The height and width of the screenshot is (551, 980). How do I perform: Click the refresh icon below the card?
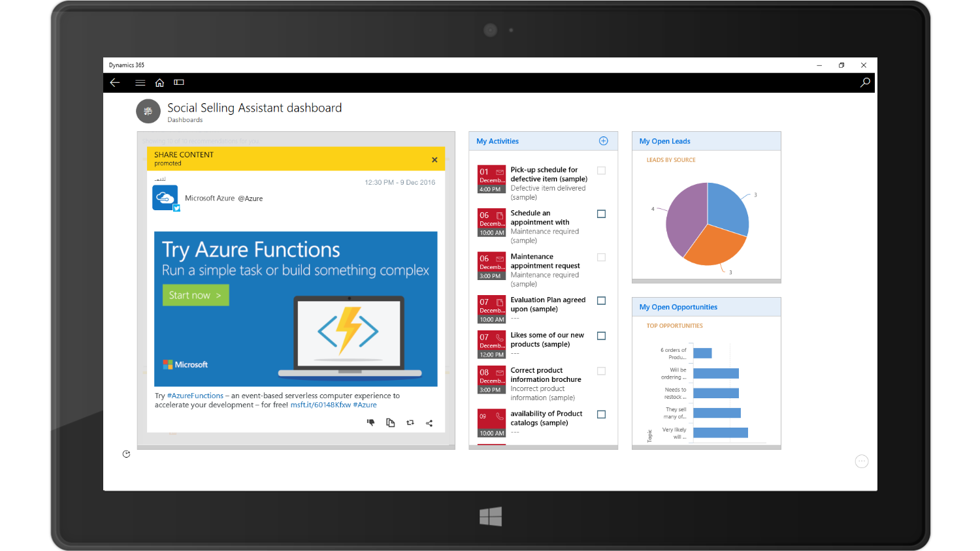tap(126, 454)
